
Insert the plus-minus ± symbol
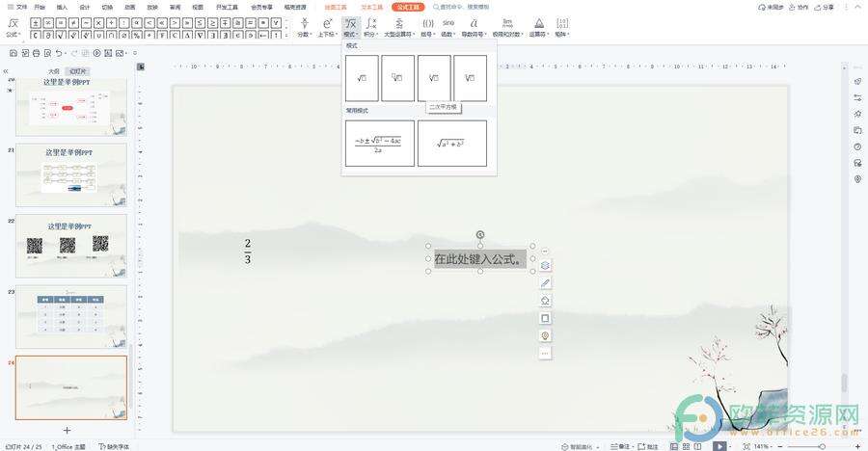click(x=35, y=23)
